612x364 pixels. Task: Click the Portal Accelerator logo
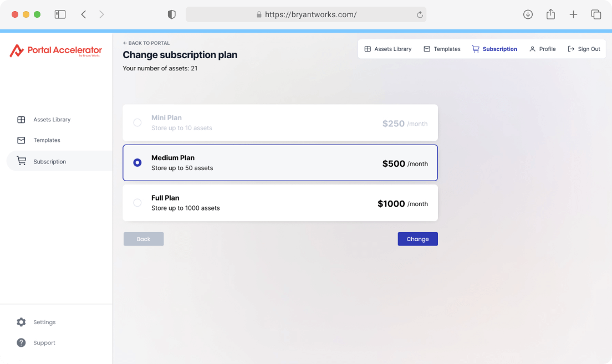pyautogui.click(x=56, y=51)
